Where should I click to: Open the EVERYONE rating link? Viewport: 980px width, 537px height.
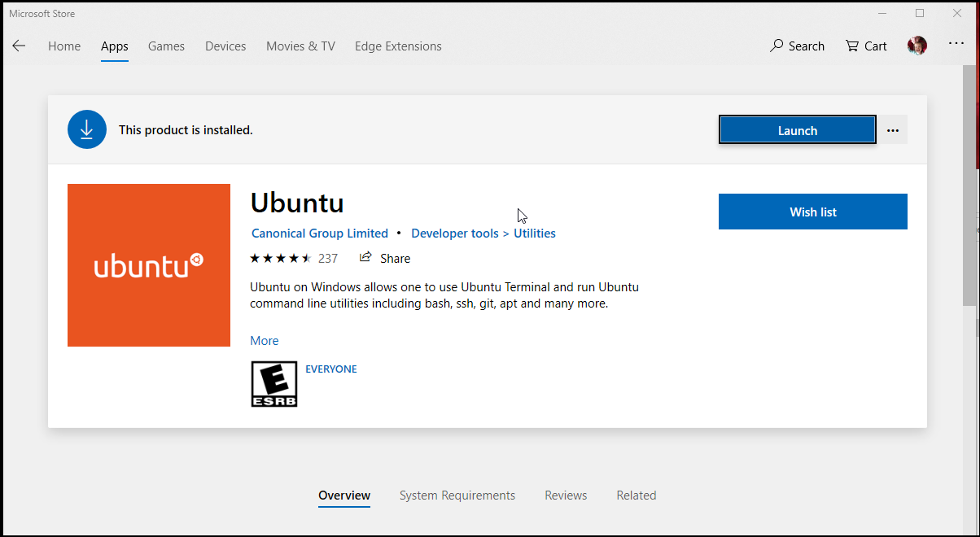[331, 369]
